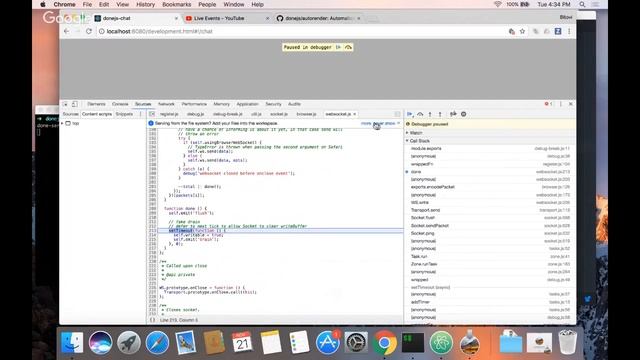Viewport: 640px width, 360px height.
Task: Open DevTools customize three-dot menu
Action: [x=561, y=104]
